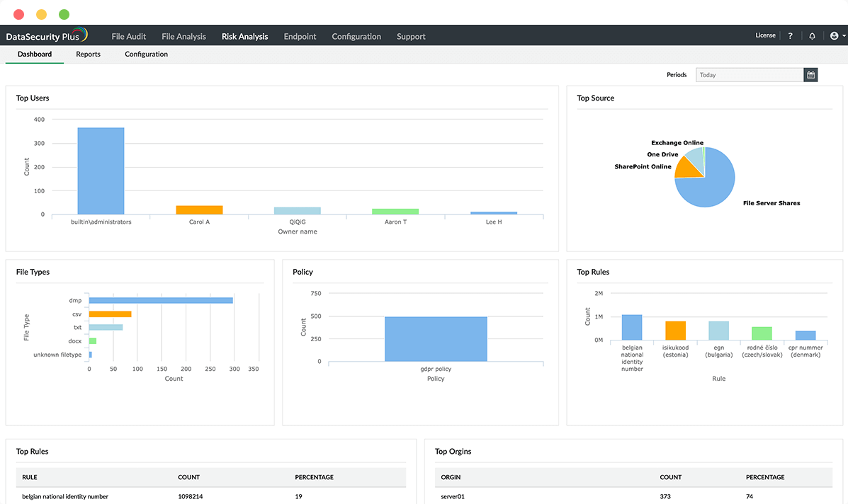Click the COUNT header in Top Orgins table
This screenshot has height=504, width=848.
click(671, 477)
